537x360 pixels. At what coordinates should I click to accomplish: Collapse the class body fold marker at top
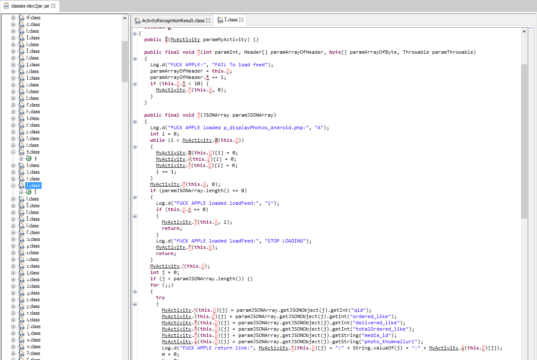click(135, 34)
